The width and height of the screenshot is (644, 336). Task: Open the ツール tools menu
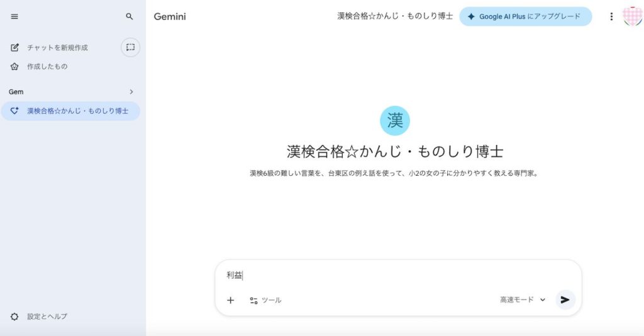tap(265, 300)
